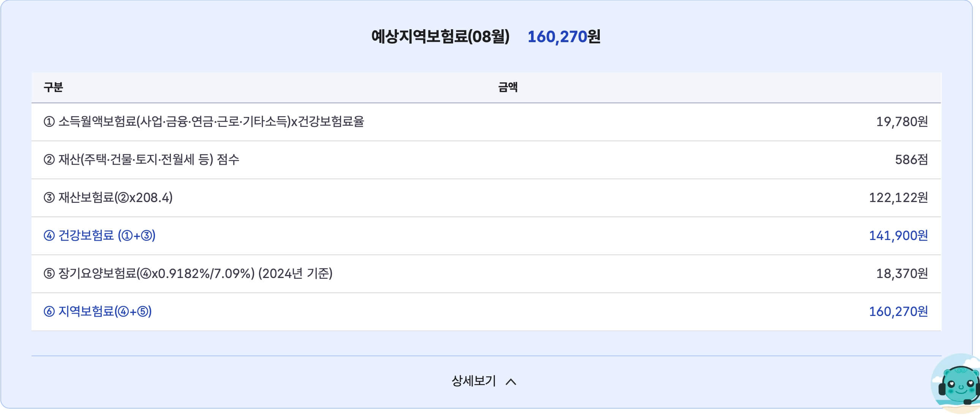Click the total amount 160,270원 in title
Viewport: 980px width, 417px height.
[565, 37]
